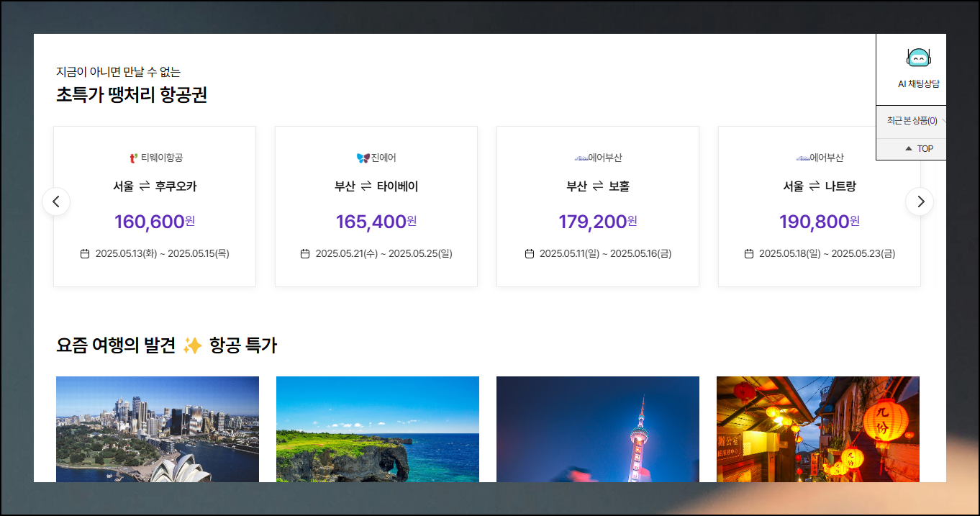Click the 지금이 아니면 만날 수 없는 subtitle

(x=119, y=72)
